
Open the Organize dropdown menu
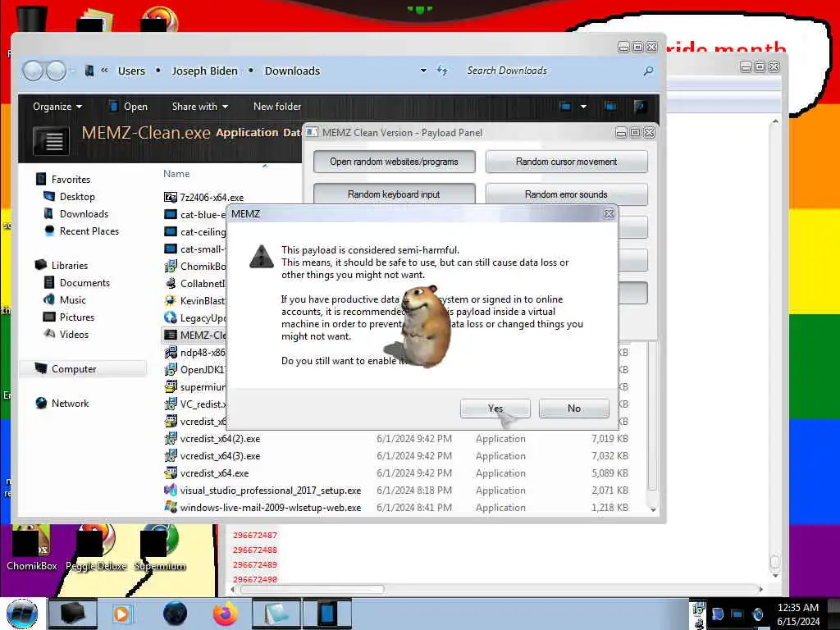pyautogui.click(x=57, y=107)
